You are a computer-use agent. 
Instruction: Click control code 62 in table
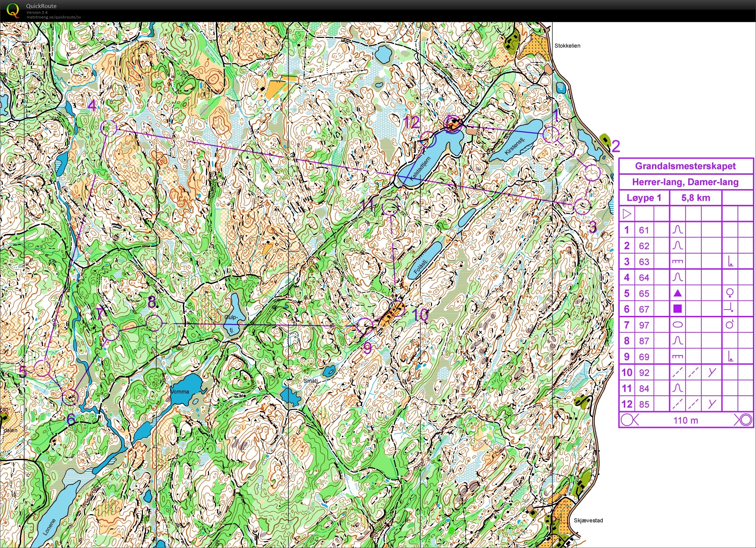644,246
